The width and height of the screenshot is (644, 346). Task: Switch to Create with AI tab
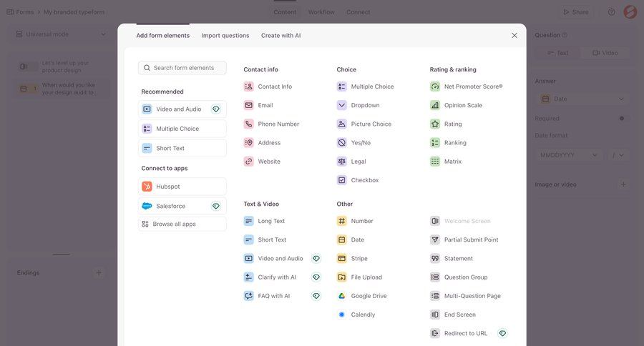click(281, 36)
